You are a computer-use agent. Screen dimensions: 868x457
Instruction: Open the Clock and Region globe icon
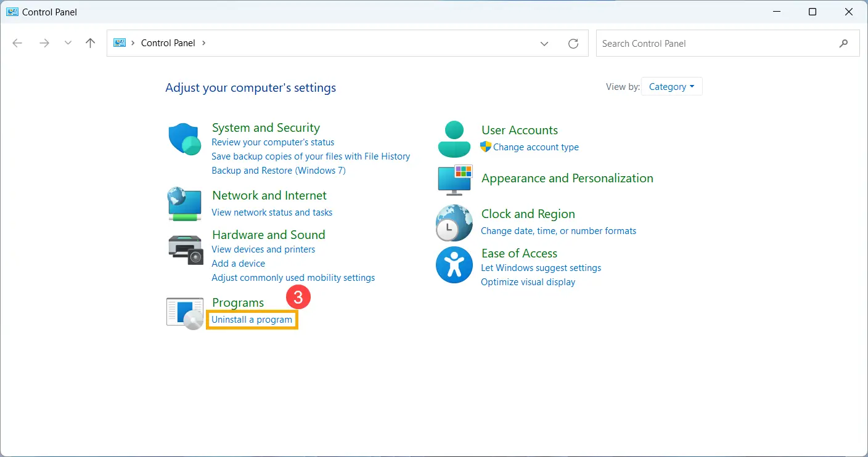pyautogui.click(x=454, y=222)
